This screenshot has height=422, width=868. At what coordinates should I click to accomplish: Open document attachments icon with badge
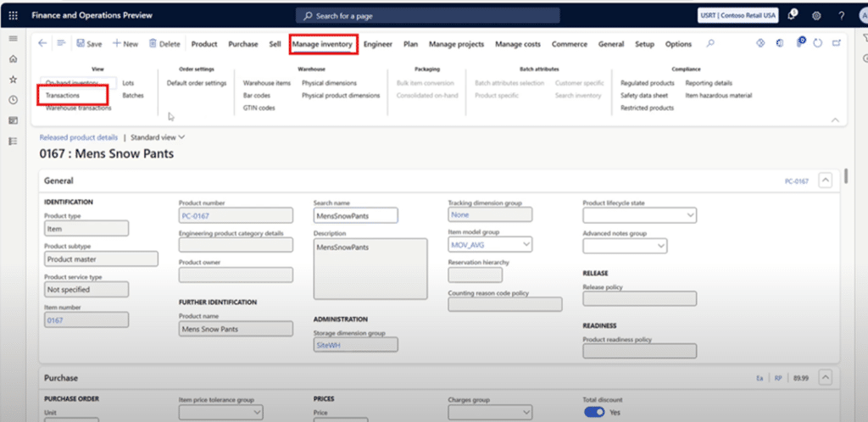[x=800, y=42]
